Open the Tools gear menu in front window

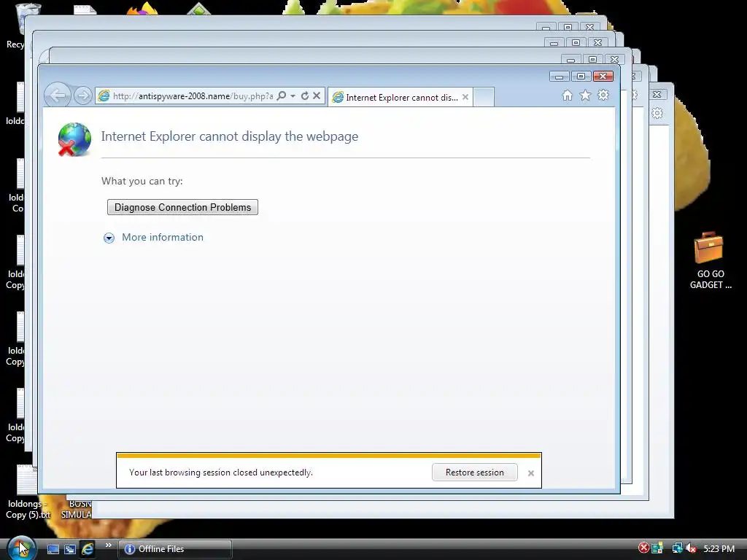(603, 96)
